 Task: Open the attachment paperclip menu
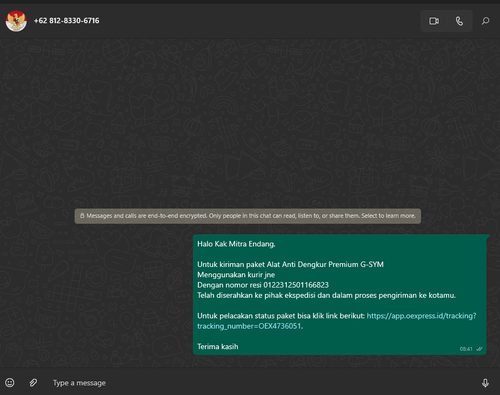33,382
